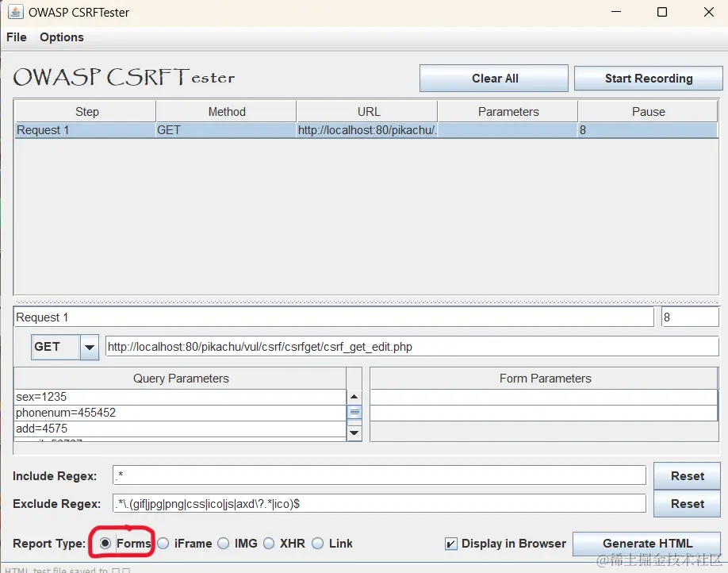This screenshot has height=573, width=728.
Task: Open the File menu
Action: (17, 37)
